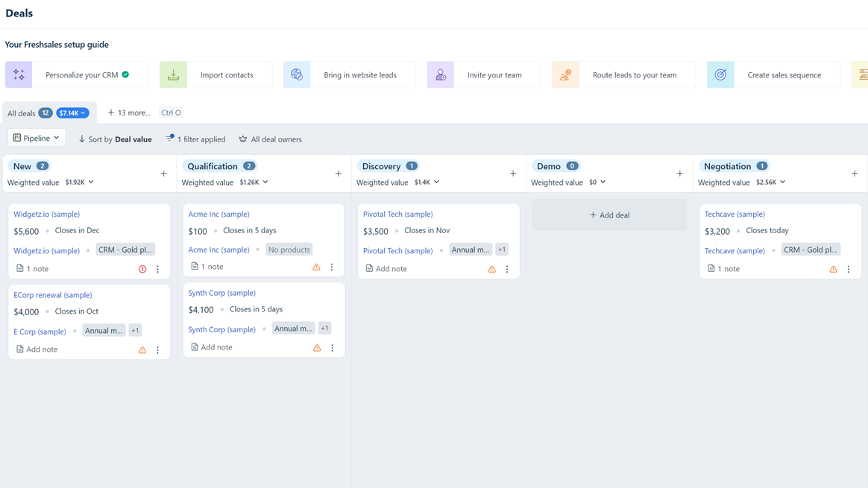Click CRM - Gold pl... tag on Techcave card
Viewport: 868px width, 488px height.
811,250
